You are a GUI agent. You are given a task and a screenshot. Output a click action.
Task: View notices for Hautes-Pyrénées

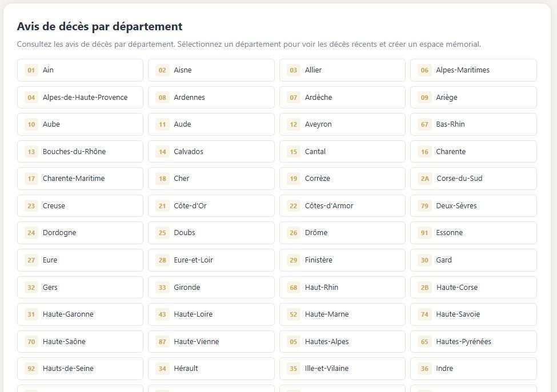[473, 341]
